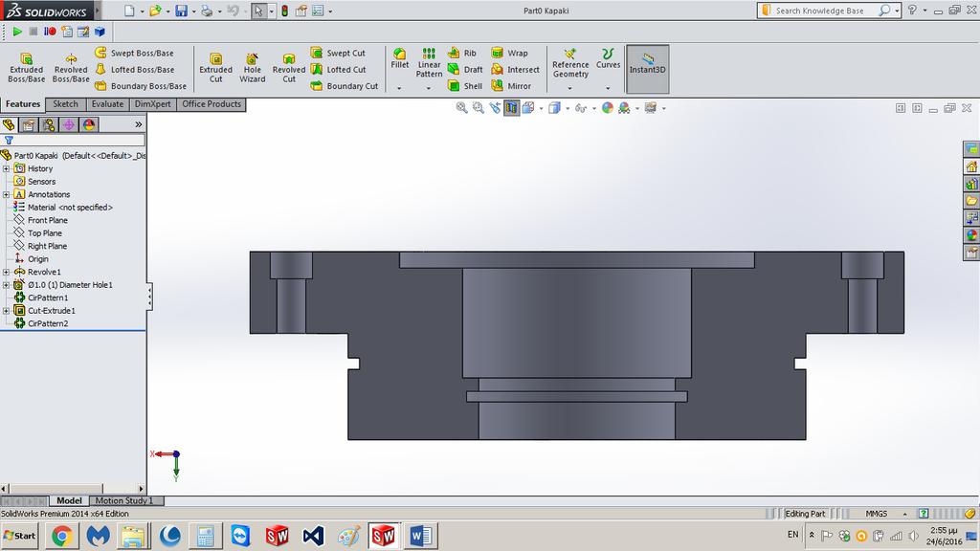Open Curves dropdown arrow
Viewport: 980px width, 551px height.
(608, 89)
